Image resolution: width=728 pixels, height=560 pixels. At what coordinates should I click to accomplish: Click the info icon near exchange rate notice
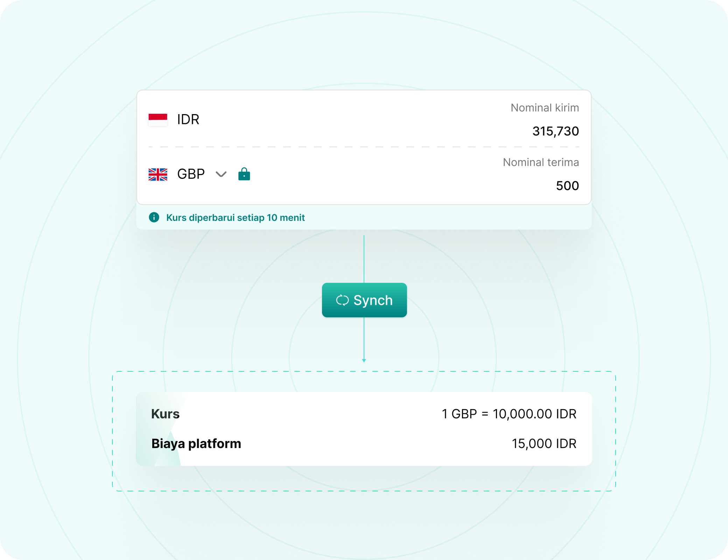(154, 217)
